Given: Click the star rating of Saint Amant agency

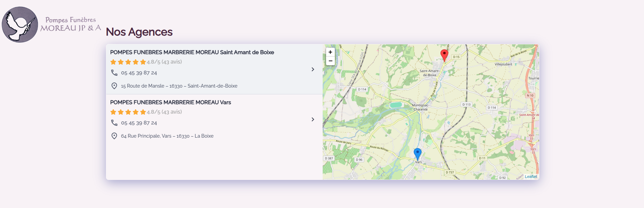Looking at the screenshot, I should (128, 62).
